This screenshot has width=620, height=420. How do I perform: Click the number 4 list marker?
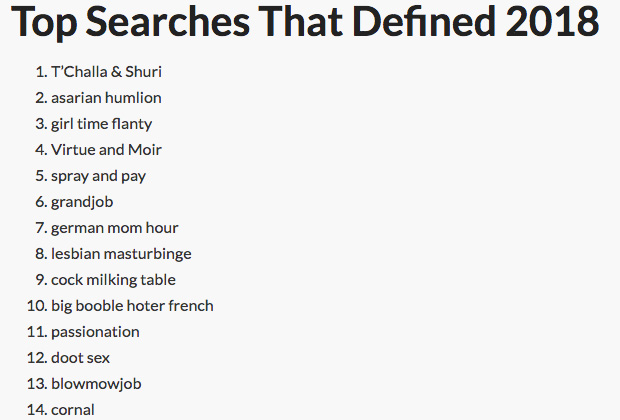click(x=40, y=150)
